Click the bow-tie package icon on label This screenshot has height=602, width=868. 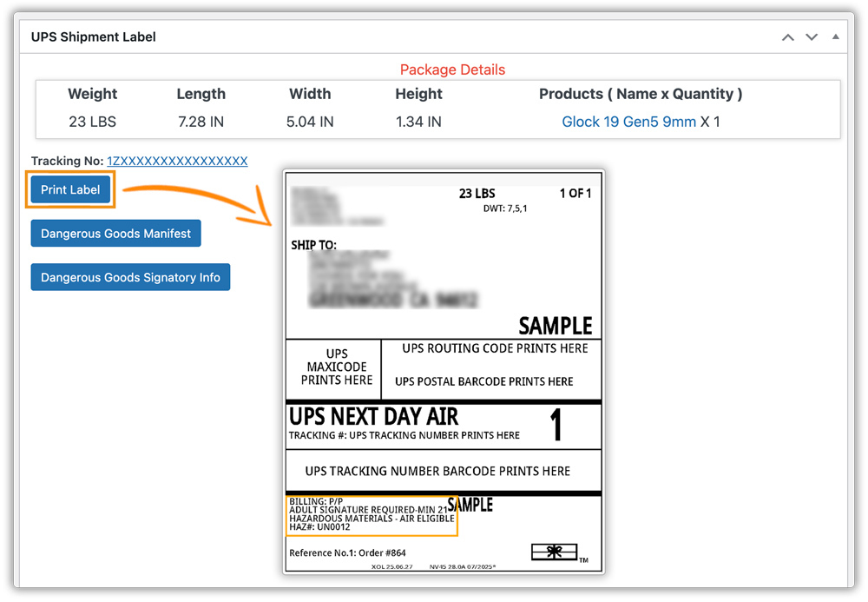[554, 552]
